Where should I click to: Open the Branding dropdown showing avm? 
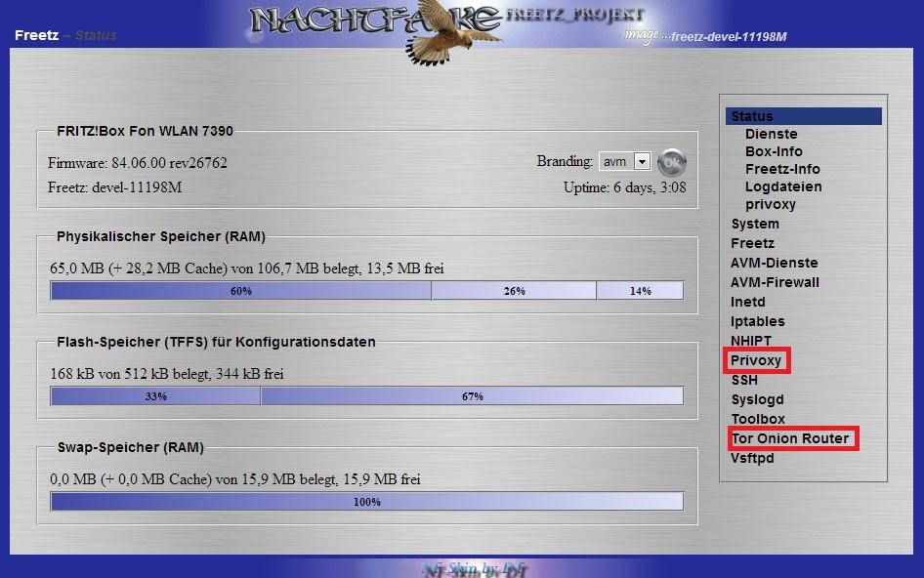625,161
